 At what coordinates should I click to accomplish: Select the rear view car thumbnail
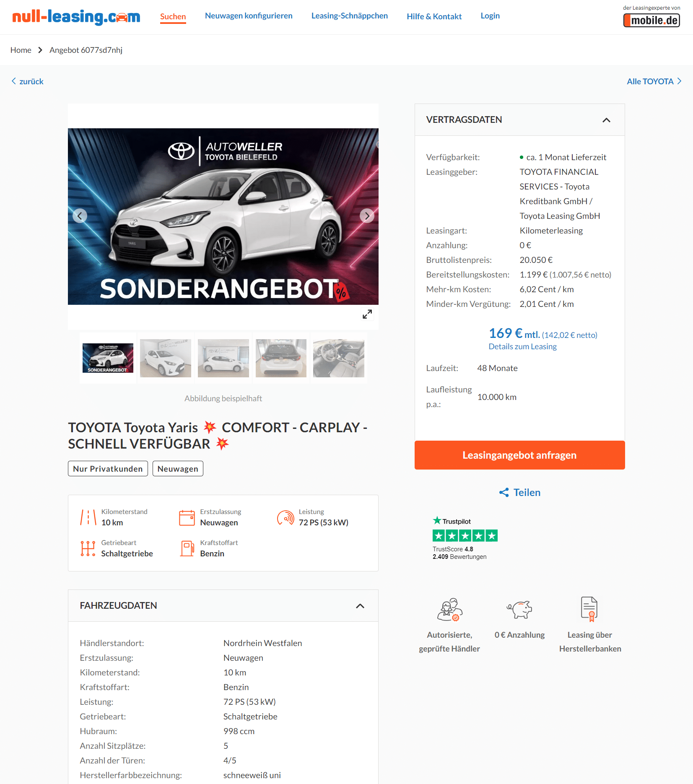281,358
